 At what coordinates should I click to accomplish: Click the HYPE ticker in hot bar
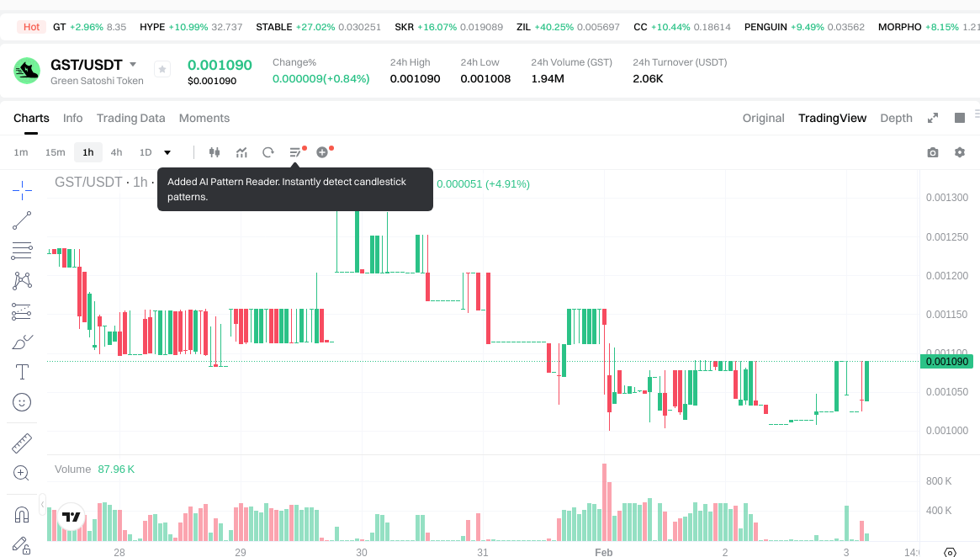(152, 27)
